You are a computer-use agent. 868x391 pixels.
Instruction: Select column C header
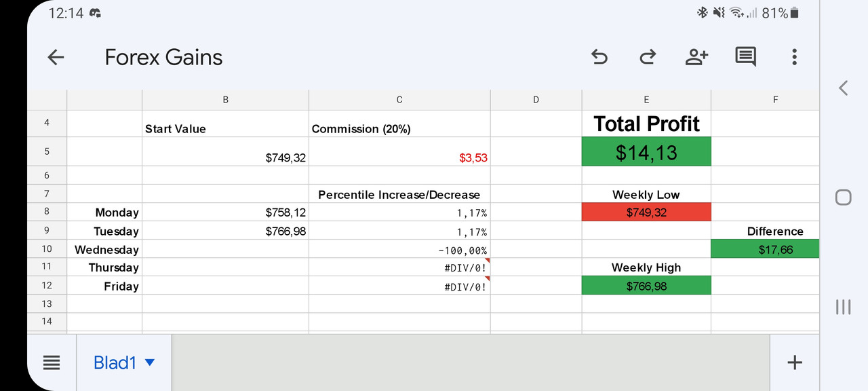click(x=399, y=100)
